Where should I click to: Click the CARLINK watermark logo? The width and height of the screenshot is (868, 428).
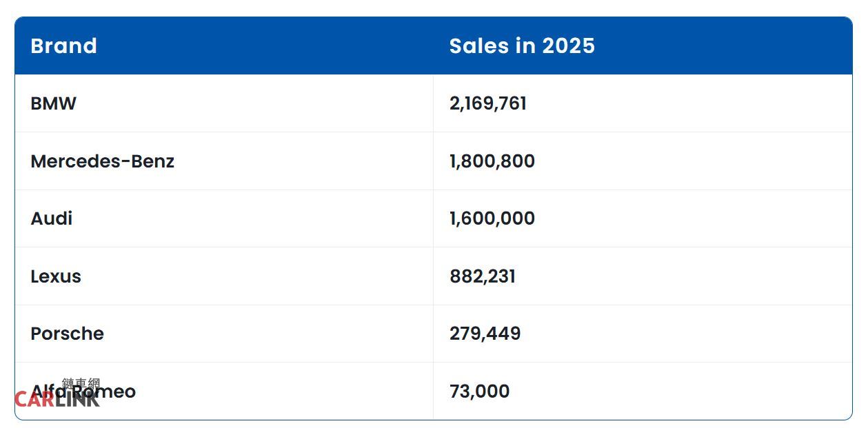pos(57,398)
